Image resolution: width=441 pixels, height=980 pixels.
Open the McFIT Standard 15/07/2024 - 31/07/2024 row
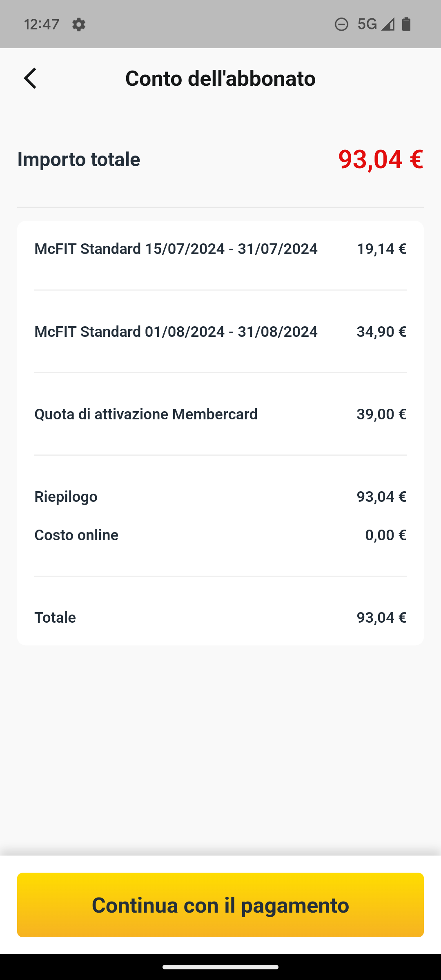pos(220,249)
